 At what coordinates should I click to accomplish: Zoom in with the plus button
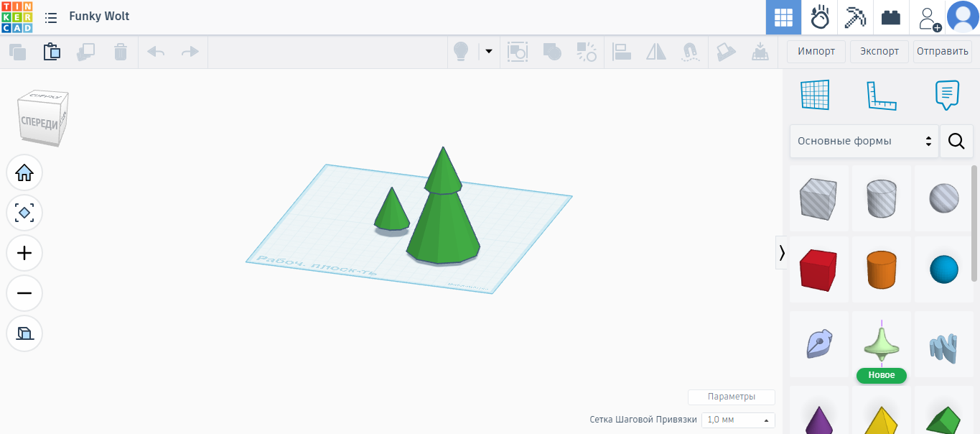(24, 253)
